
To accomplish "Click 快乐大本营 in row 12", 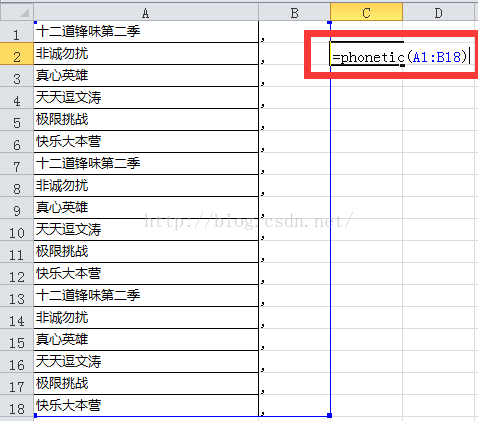I will pyautogui.click(x=68, y=273).
